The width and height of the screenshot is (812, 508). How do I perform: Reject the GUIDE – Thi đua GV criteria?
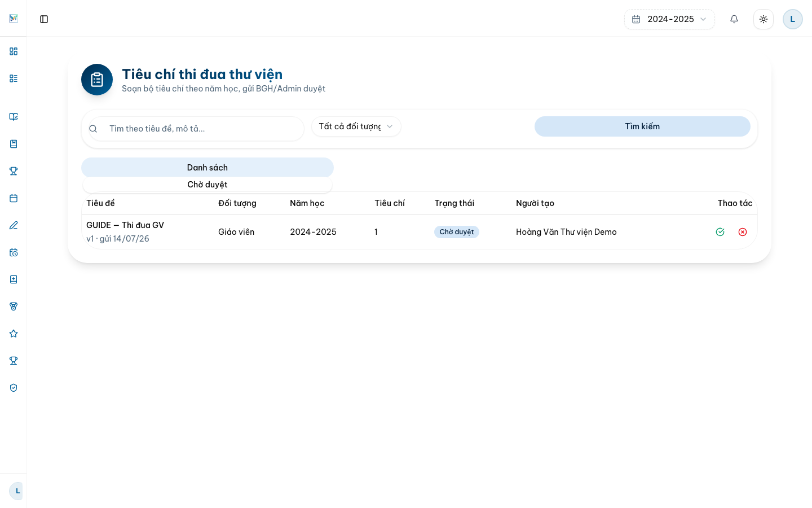tap(743, 232)
